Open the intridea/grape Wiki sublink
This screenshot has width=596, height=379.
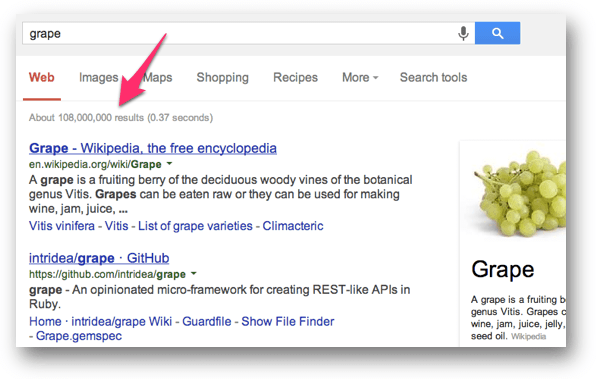pos(122,322)
